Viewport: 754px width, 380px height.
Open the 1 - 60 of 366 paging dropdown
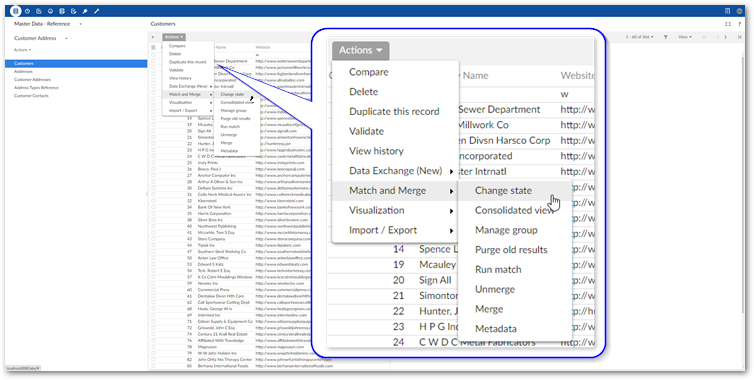point(640,37)
